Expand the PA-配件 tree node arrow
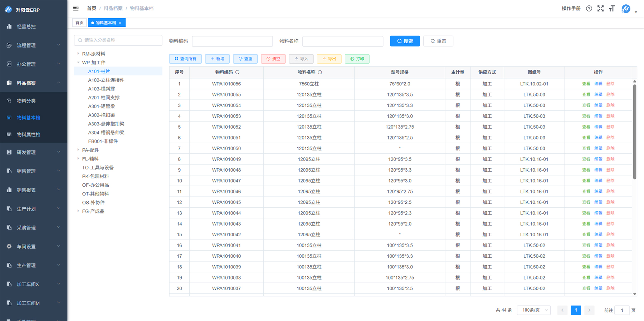Viewport: 644px width, 321px height. pos(78,150)
